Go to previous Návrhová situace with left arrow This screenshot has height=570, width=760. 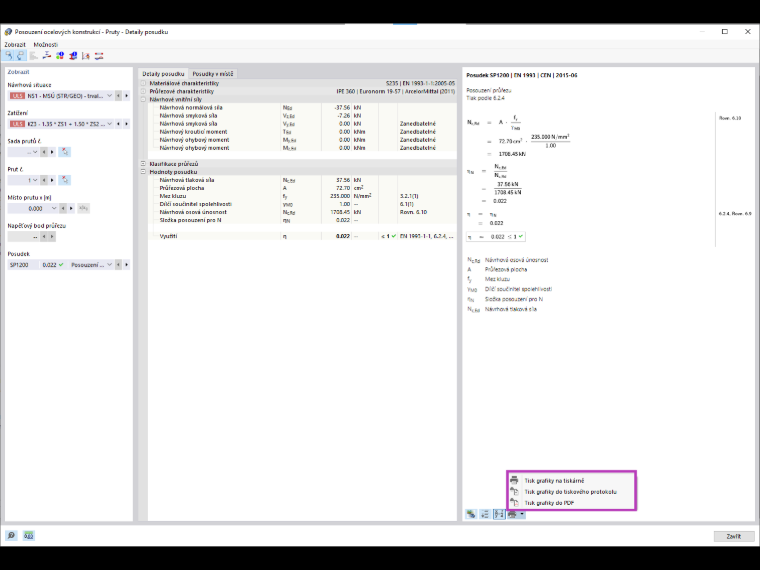coord(118,96)
